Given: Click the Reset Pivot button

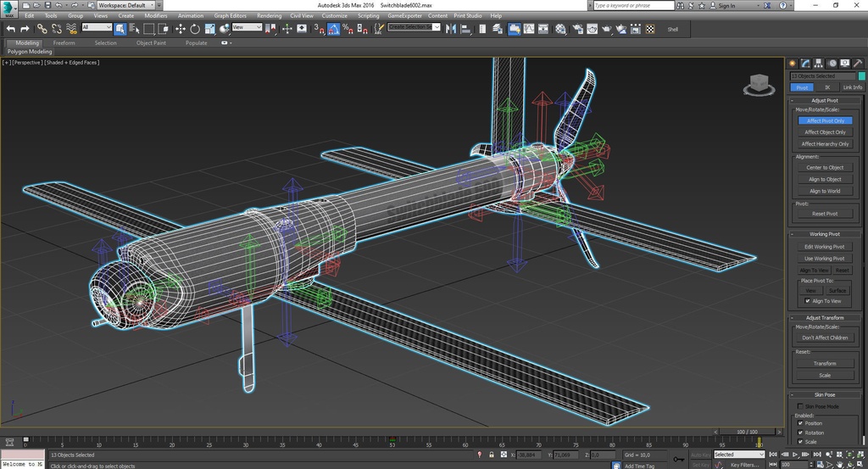Looking at the screenshot, I should (824, 214).
